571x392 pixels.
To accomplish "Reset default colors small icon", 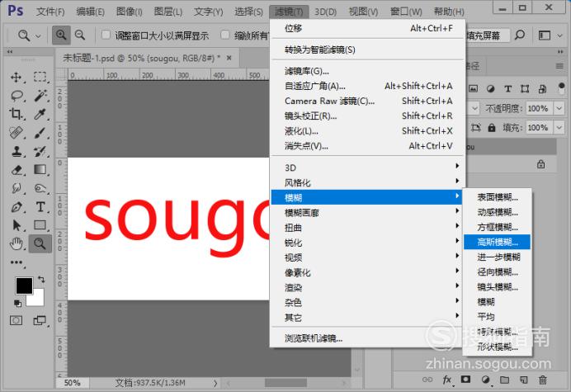I will (17, 303).
